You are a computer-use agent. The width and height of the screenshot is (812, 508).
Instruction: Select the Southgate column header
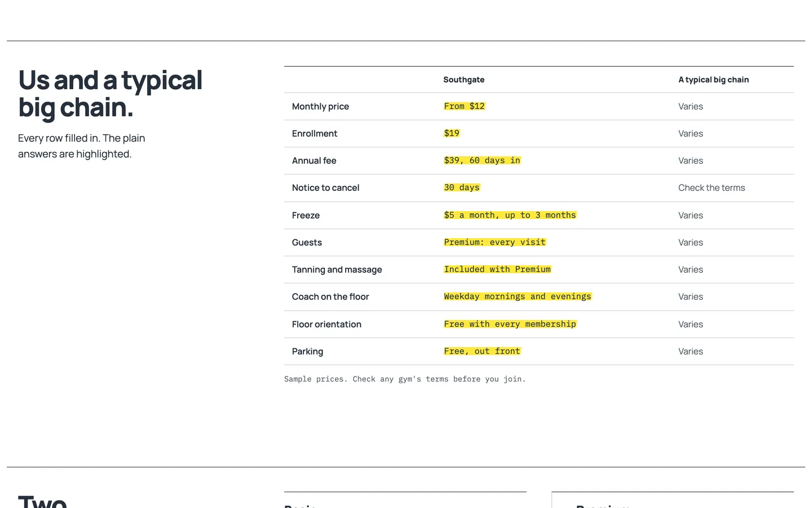click(x=464, y=80)
